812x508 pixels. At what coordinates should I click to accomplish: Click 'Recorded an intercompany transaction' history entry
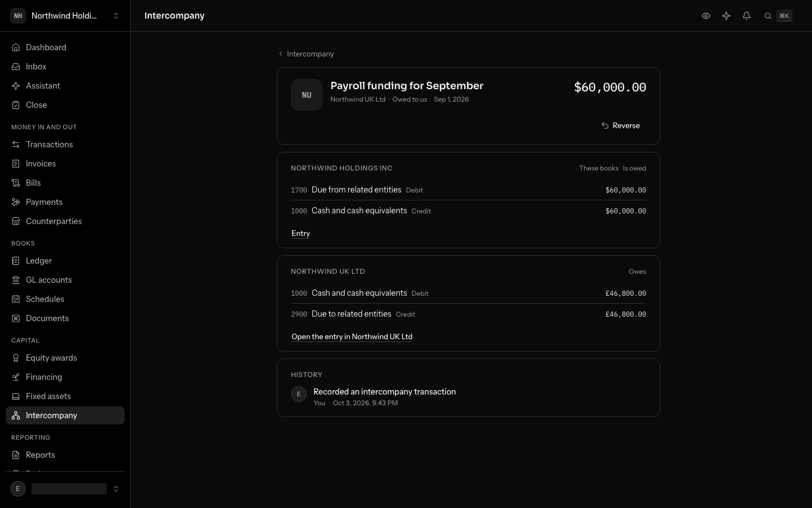pos(385,392)
